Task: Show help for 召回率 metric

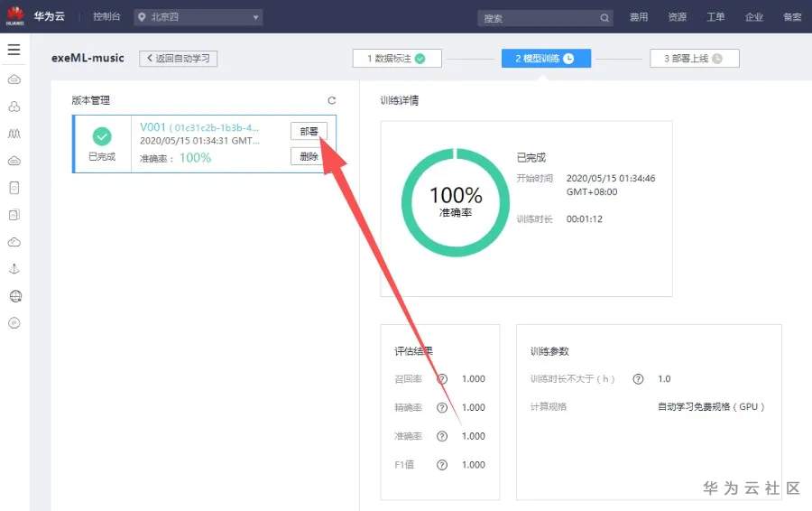Action: [x=442, y=379]
